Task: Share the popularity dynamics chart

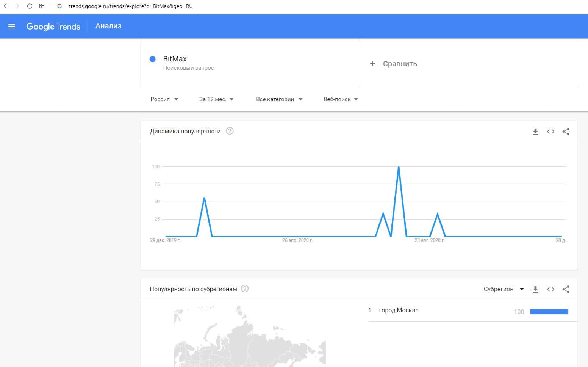Action: 566,132
